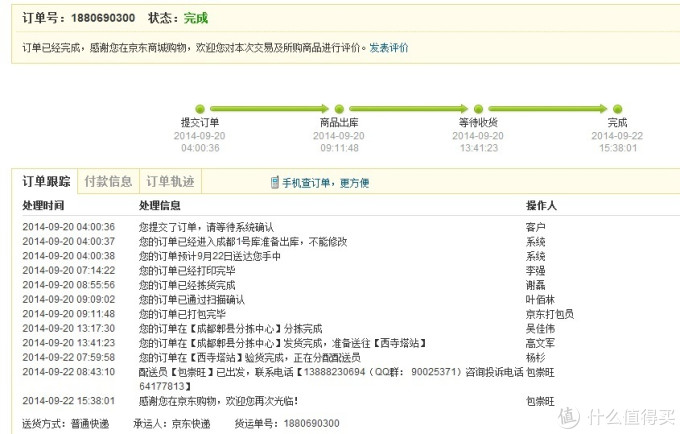Click operator 客户 in first row
Image resolution: width=680 pixels, height=434 pixels.
(536, 227)
